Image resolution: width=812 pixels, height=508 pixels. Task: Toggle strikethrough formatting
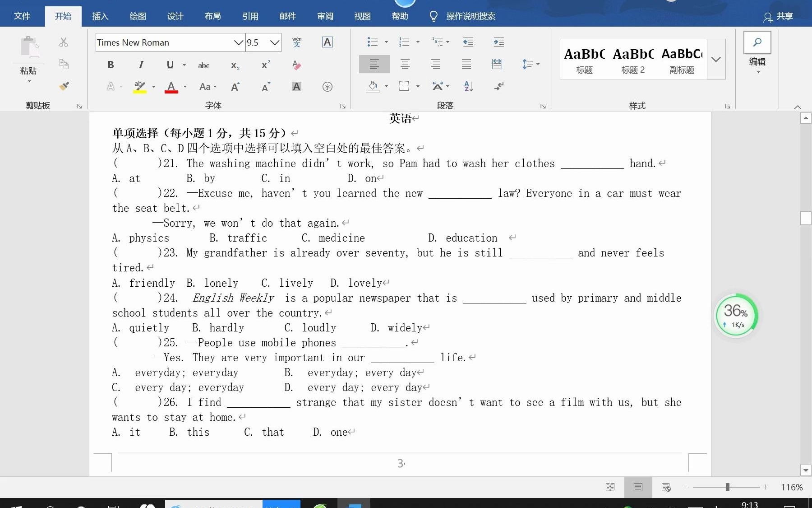[x=204, y=65]
